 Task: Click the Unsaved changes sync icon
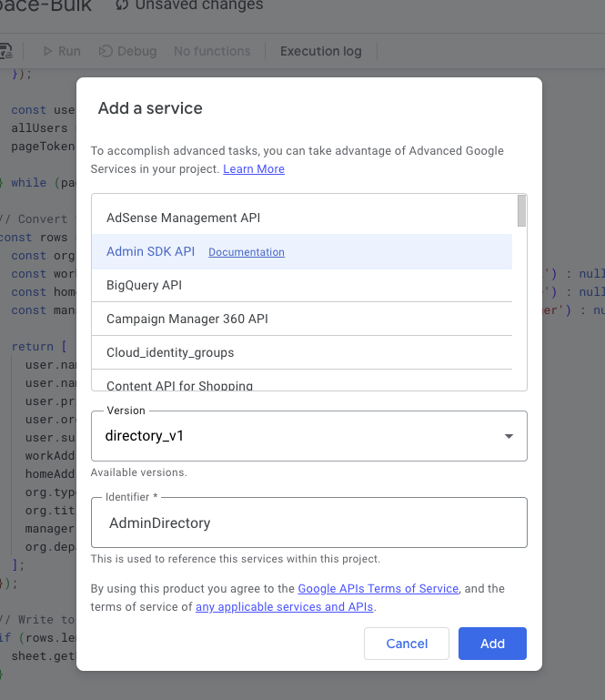click(122, 5)
